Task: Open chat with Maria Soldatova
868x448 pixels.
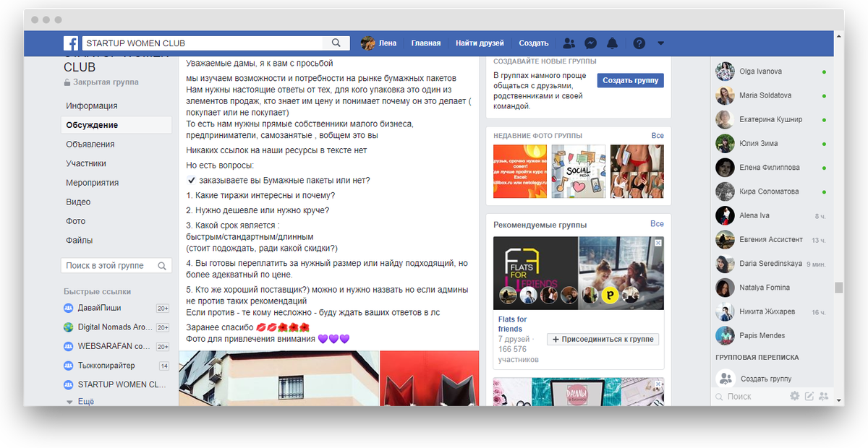Action: [765, 95]
